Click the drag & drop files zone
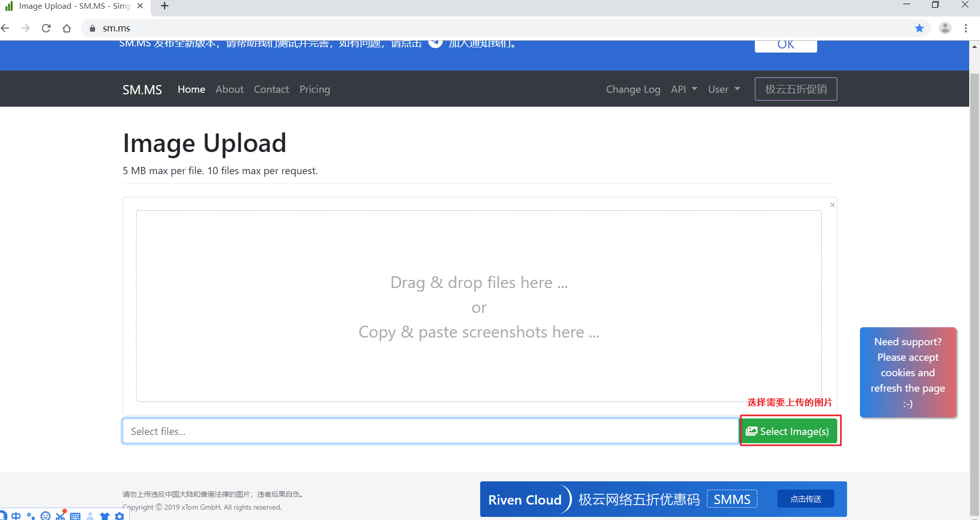This screenshot has height=520, width=980. pos(479,306)
